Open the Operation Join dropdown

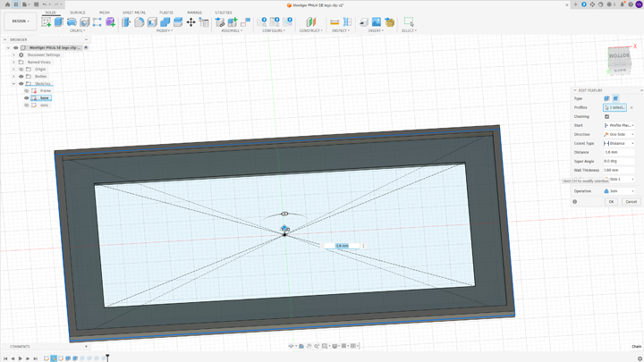(x=619, y=191)
